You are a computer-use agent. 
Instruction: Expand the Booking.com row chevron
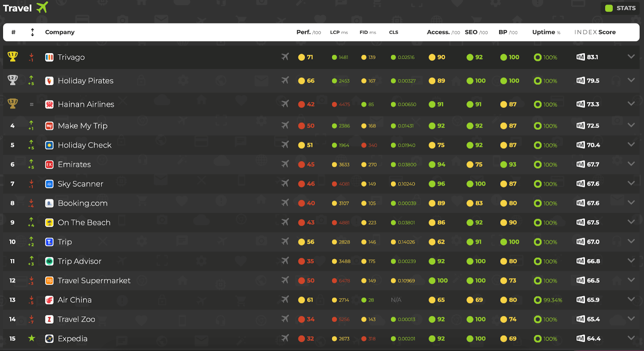click(x=631, y=202)
